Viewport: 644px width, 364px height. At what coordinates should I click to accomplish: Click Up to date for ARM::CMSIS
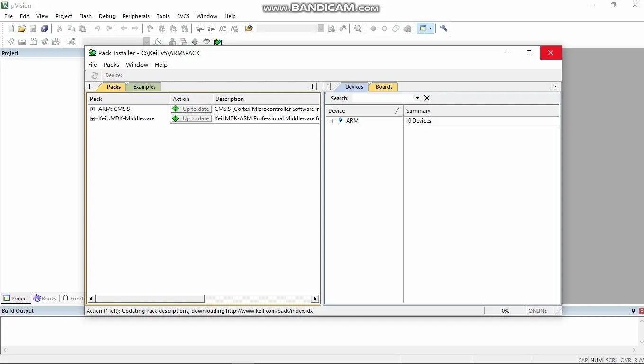[x=191, y=109]
